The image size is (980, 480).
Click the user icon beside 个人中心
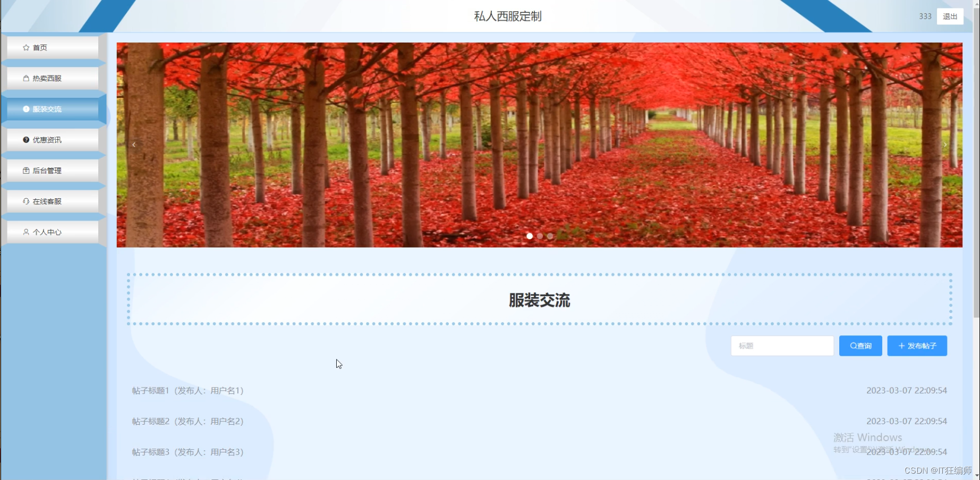pos(26,232)
